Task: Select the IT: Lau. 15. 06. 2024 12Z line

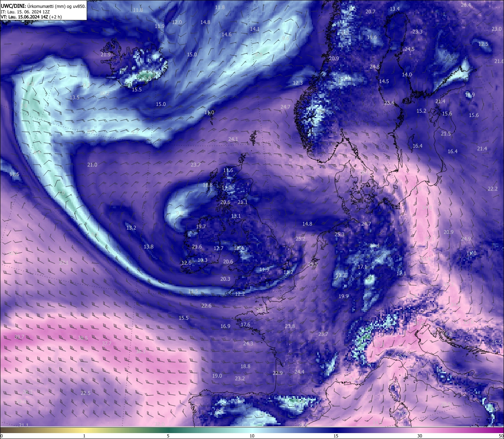Action: (x=24, y=12)
